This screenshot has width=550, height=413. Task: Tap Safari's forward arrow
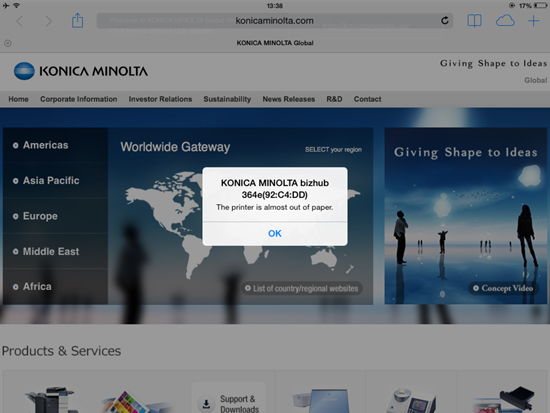48,21
